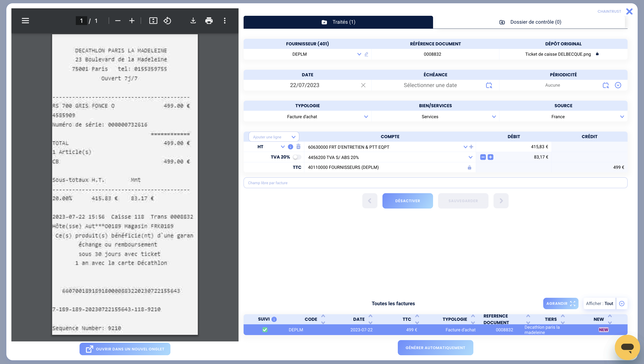Zoom in the PDF with plus icon
The image size is (644, 364).
click(132, 21)
